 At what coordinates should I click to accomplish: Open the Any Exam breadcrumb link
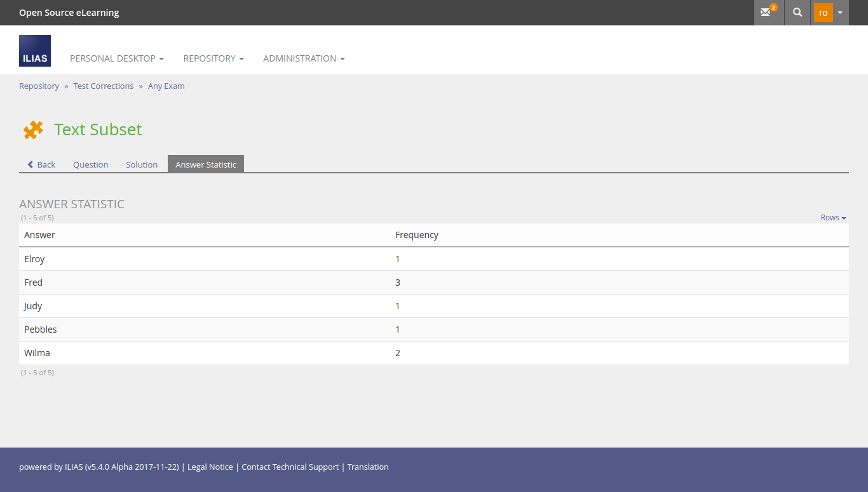pyautogui.click(x=166, y=86)
